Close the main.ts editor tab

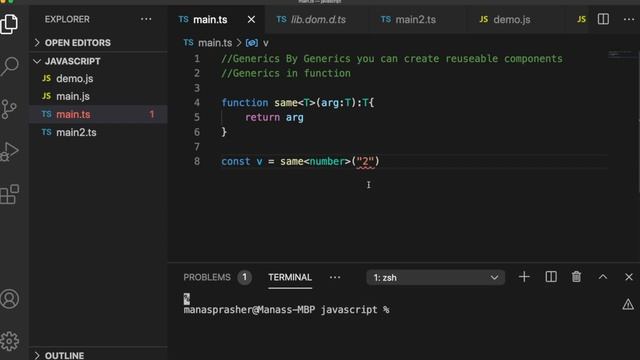(x=251, y=19)
